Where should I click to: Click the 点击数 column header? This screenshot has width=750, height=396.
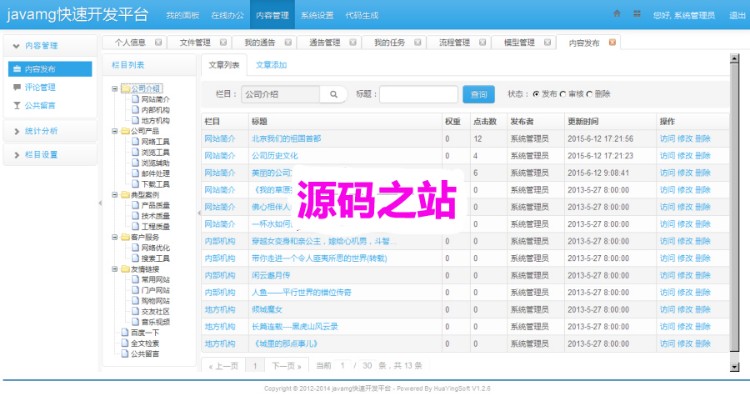tap(485, 121)
